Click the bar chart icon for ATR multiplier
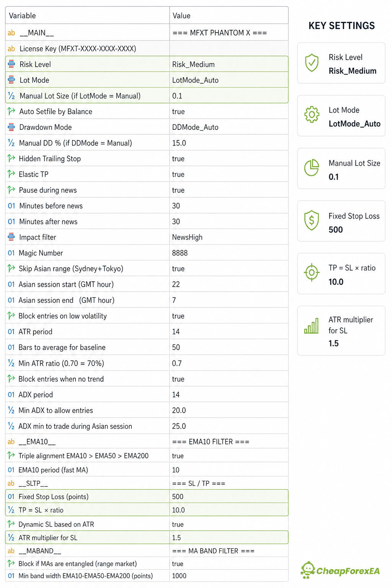 [312, 326]
